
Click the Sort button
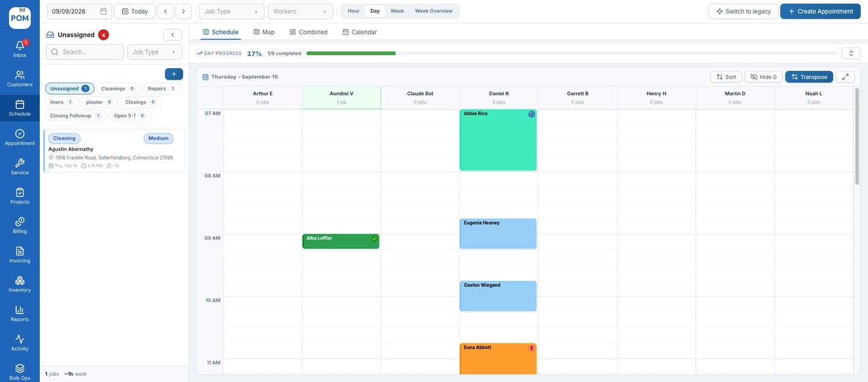click(x=726, y=77)
